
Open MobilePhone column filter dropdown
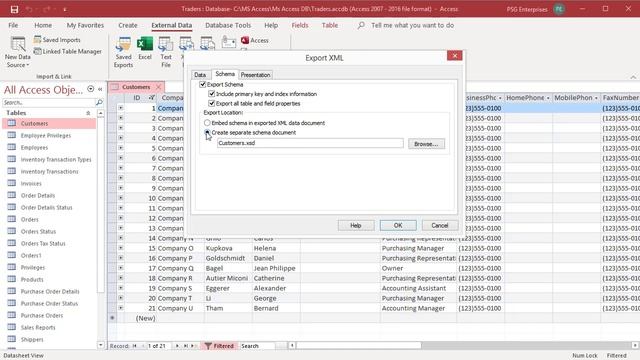(x=596, y=98)
